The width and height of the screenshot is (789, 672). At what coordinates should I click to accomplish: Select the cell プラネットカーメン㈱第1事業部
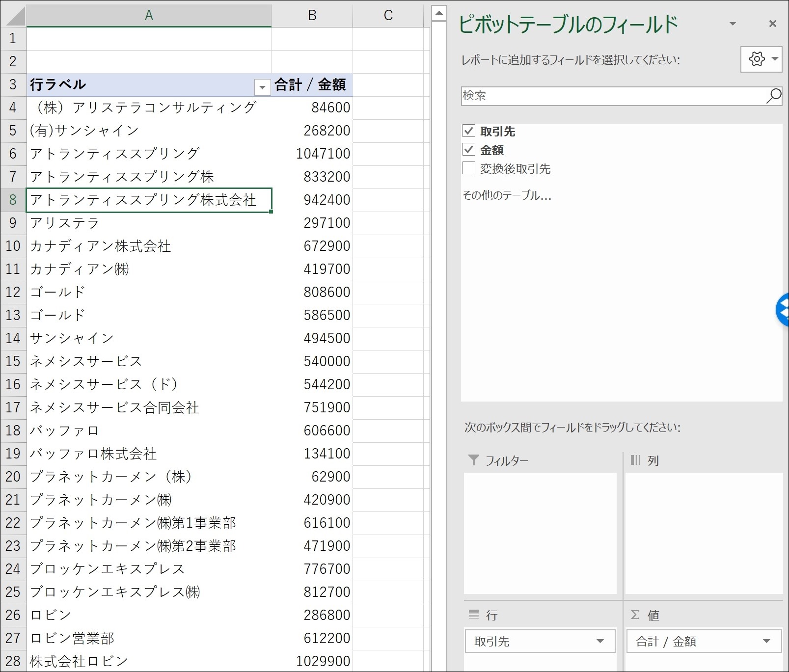tap(149, 523)
